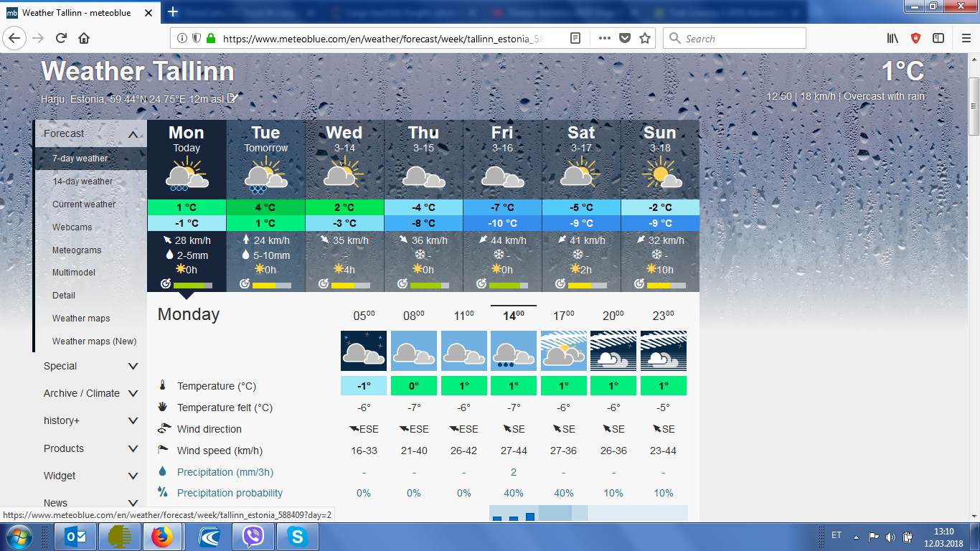Viewport: 980px width, 551px height.
Task: Open Reader View icon in address bar
Action: click(x=575, y=39)
